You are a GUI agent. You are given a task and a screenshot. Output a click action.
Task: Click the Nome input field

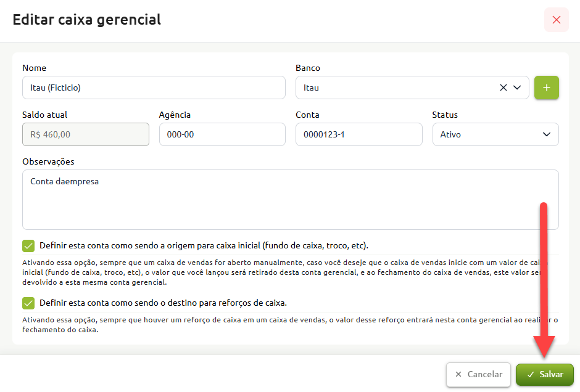click(154, 88)
